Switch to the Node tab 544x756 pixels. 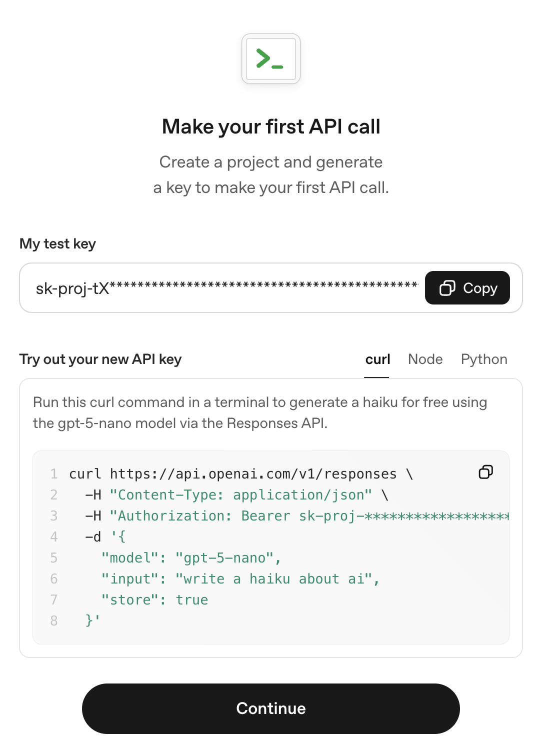[x=425, y=359]
